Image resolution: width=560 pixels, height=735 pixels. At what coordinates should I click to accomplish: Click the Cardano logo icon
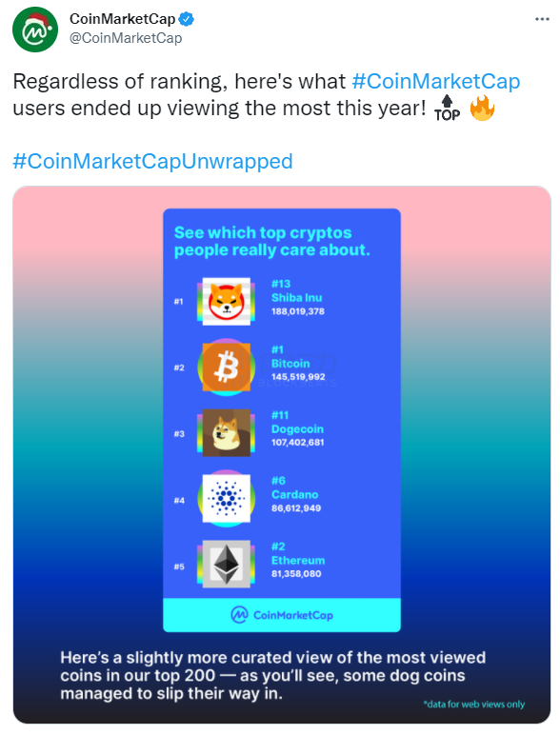pyautogui.click(x=226, y=498)
